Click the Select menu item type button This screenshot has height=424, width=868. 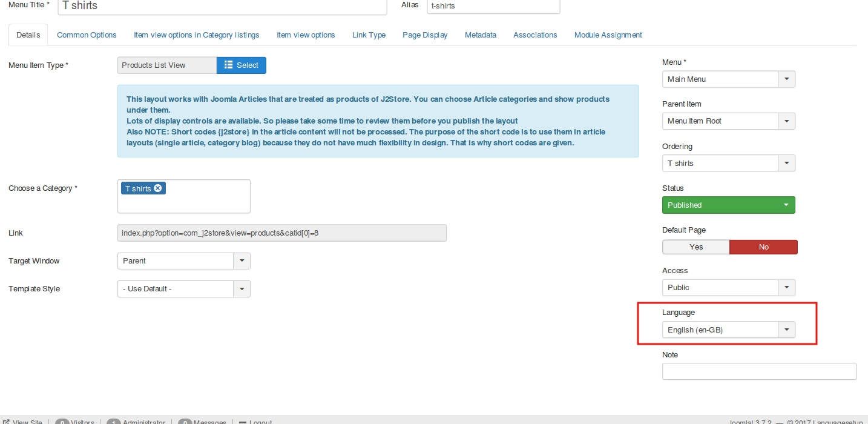click(x=241, y=65)
